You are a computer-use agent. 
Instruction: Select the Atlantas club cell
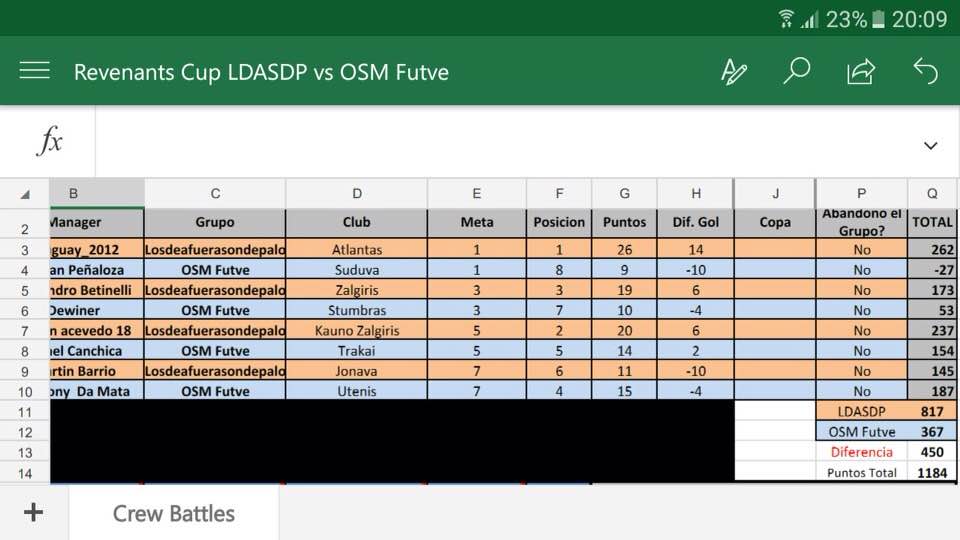click(357, 249)
